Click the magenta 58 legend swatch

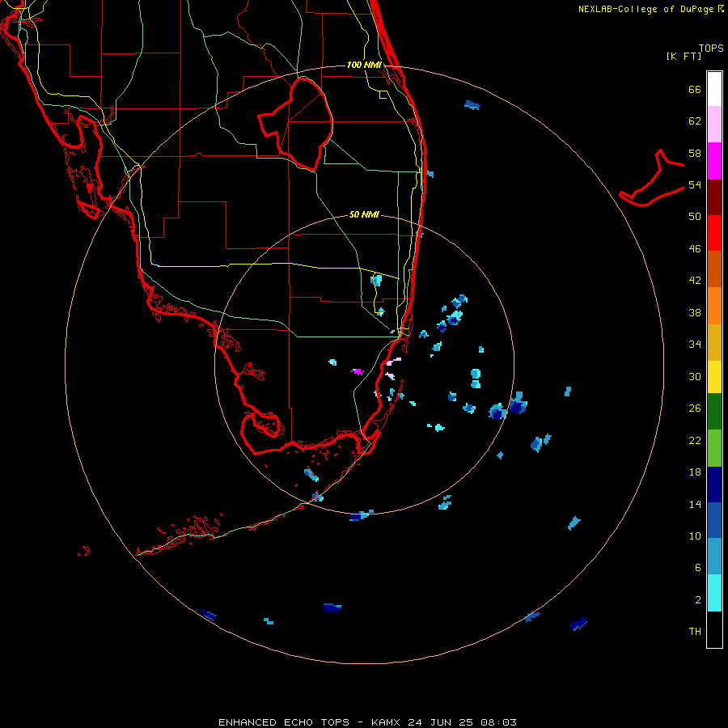point(714,161)
